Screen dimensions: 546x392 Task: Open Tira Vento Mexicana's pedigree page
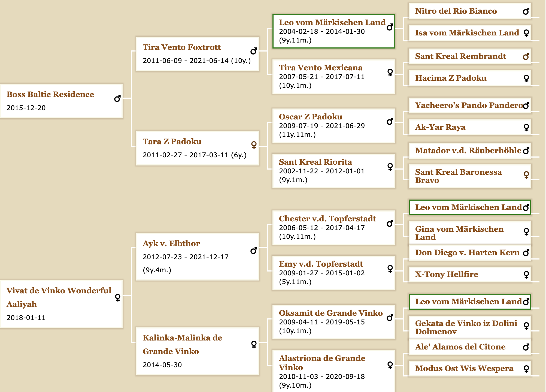[321, 68]
